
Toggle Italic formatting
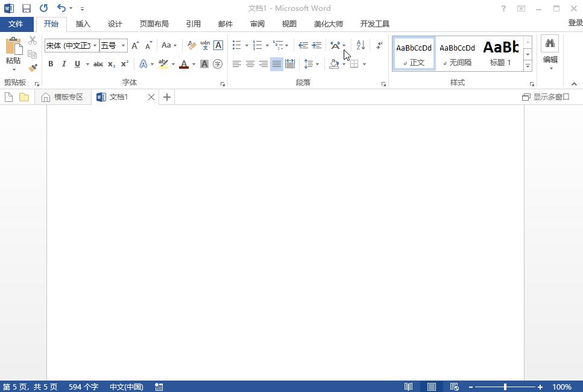pos(64,64)
